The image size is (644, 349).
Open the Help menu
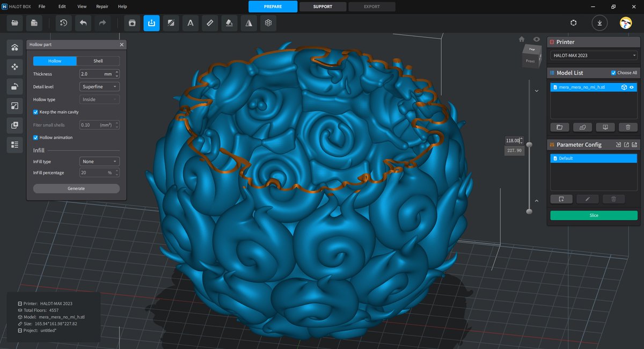(122, 6)
